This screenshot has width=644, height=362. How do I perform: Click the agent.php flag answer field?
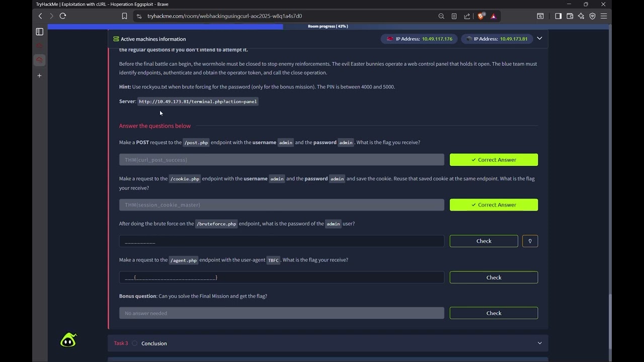click(x=282, y=278)
